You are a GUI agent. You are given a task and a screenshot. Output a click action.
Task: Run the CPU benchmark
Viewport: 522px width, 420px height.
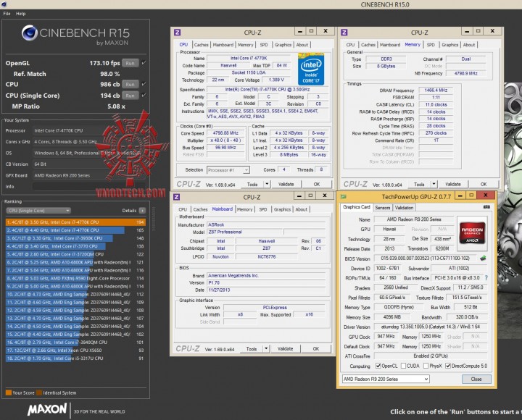[x=130, y=85]
